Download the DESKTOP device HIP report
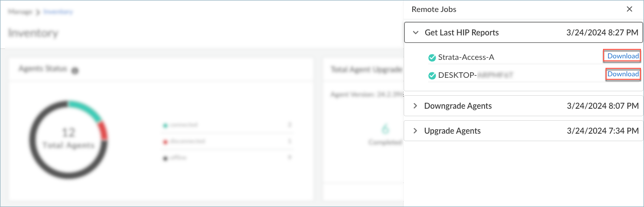 click(623, 74)
